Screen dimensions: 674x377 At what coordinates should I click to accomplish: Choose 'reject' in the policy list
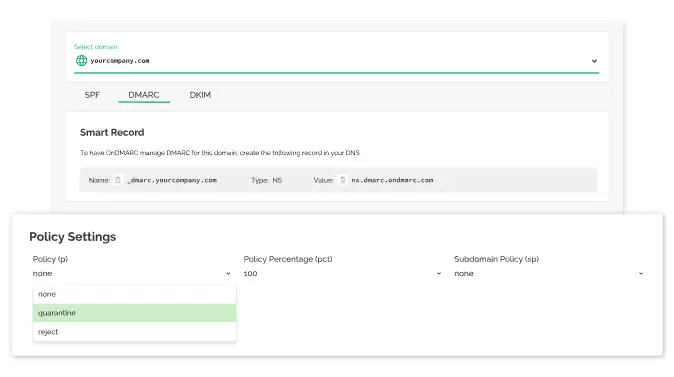pyautogui.click(x=135, y=332)
